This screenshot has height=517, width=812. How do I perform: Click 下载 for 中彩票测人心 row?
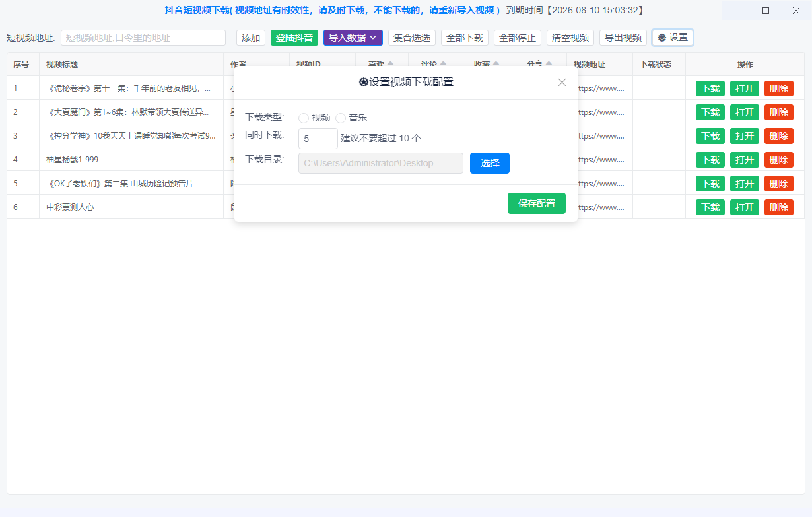(710, 207)
